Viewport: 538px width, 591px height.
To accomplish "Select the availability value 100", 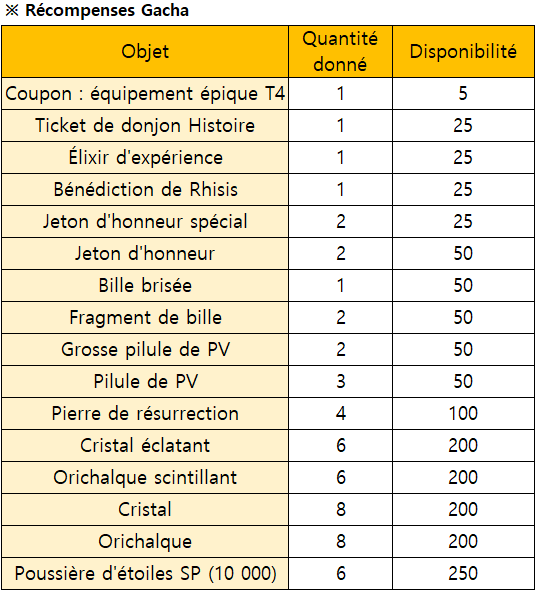I will [463, 413].
